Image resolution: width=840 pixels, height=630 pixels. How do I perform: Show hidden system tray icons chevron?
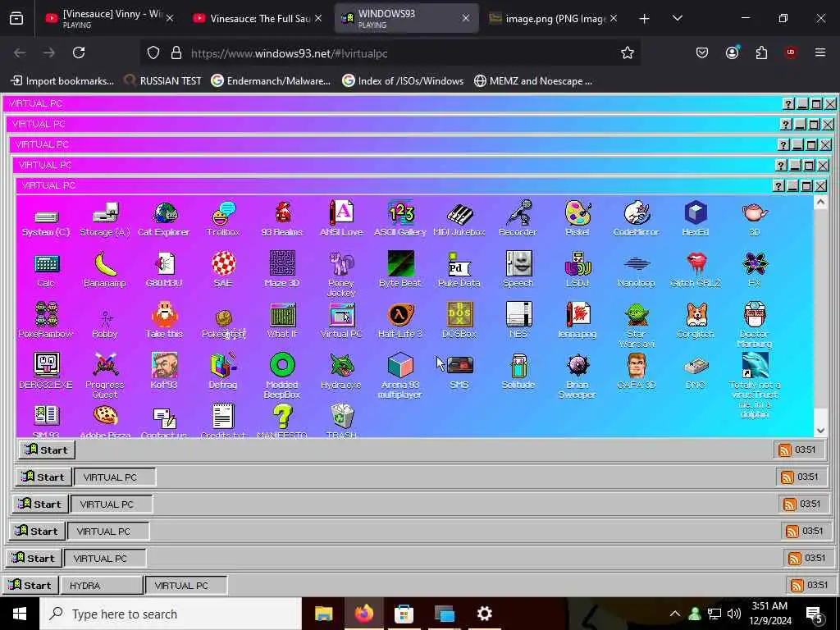pyautogui.click(x=675, y=614)
